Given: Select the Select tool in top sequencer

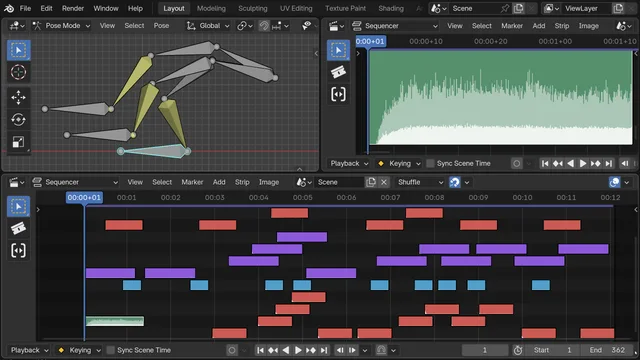Looking at the screenshot, I should click(338, 50).
